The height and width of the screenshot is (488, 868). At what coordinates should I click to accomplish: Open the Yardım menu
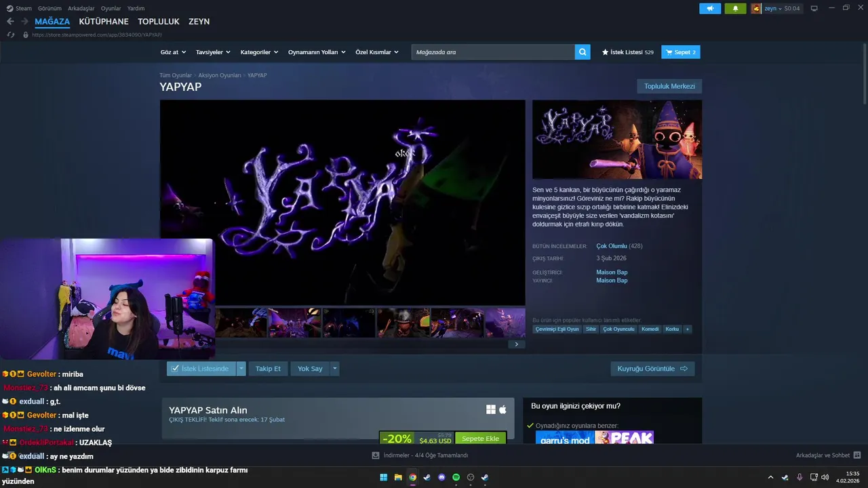tap(136, 8)
